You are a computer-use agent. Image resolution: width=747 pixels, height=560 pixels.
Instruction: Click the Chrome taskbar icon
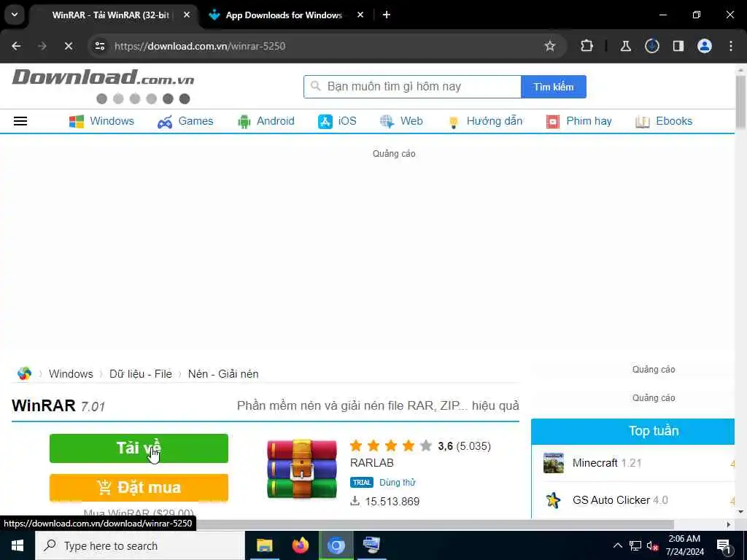tap(336, 545)
